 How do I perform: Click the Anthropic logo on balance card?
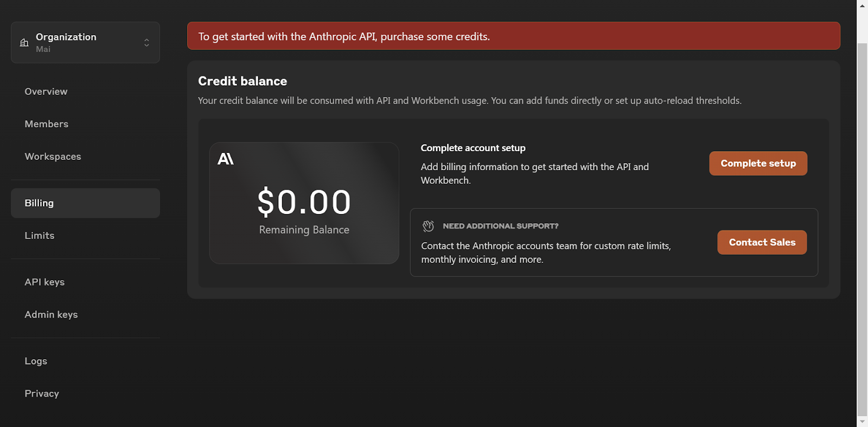226,159
